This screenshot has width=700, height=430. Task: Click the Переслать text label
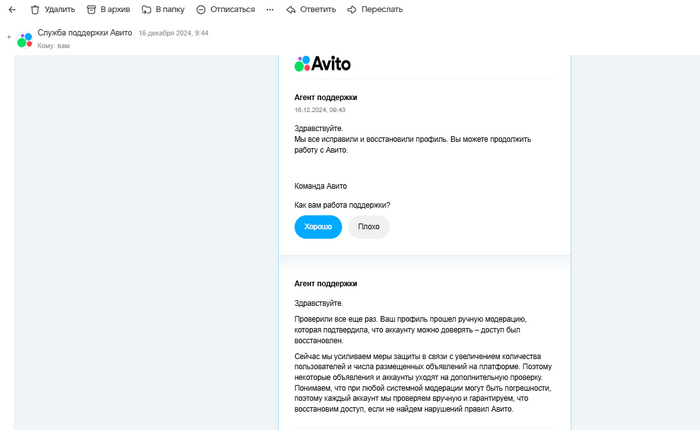(x=382, y=9)
